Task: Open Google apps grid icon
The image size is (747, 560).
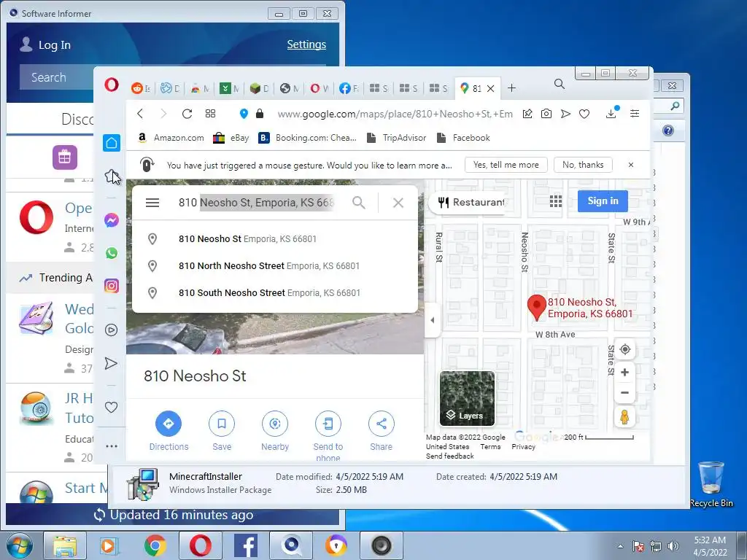Action: click(x=555, y=201)
